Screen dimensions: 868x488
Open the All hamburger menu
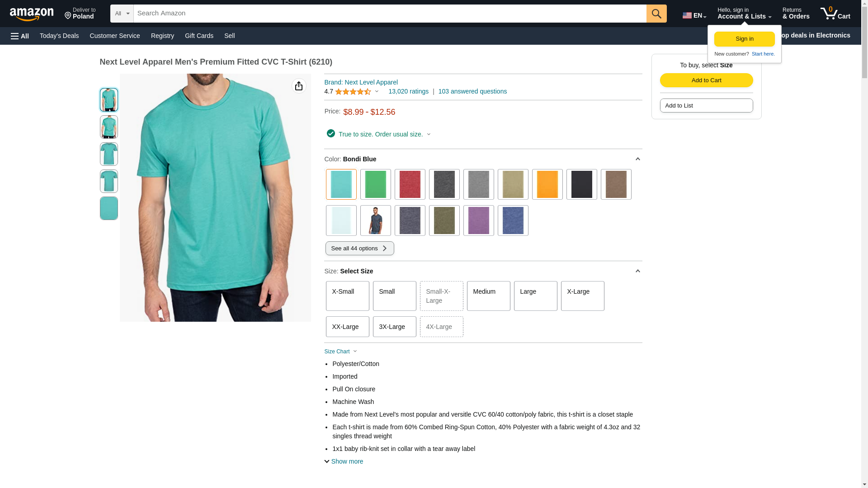[x=20, y=36]
